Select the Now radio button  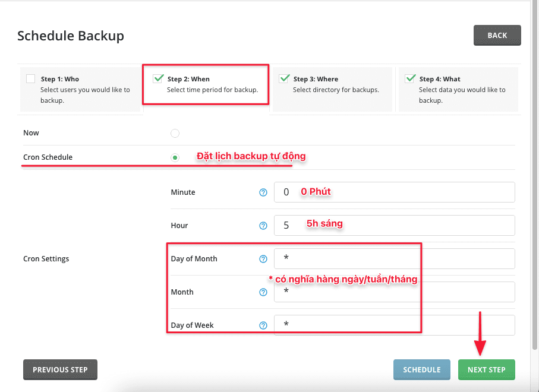175,133
